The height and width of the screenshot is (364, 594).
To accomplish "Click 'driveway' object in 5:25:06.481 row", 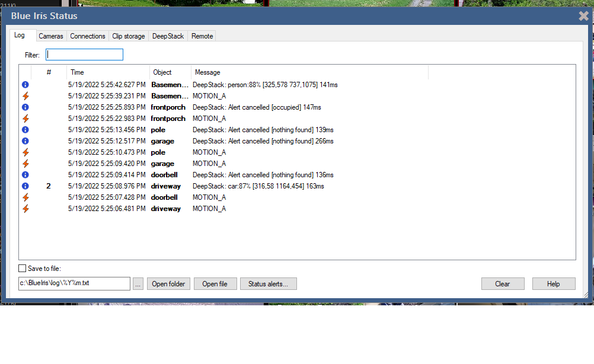I will coord(166,209).
